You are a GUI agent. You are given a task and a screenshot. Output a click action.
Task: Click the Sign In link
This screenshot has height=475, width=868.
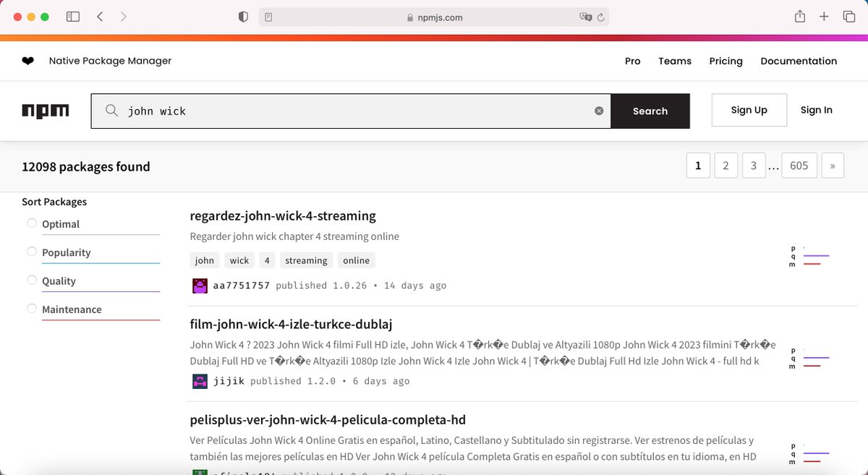[x=817, y=110]
